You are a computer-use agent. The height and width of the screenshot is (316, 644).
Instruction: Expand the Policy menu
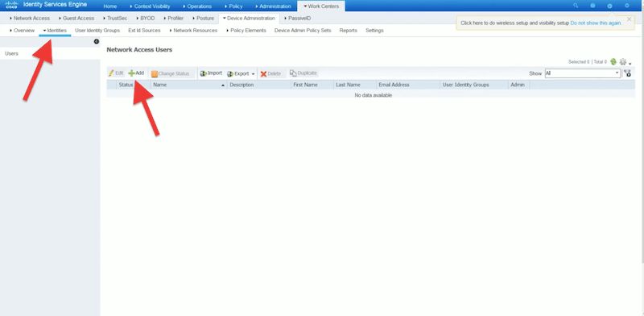point(233,6)
